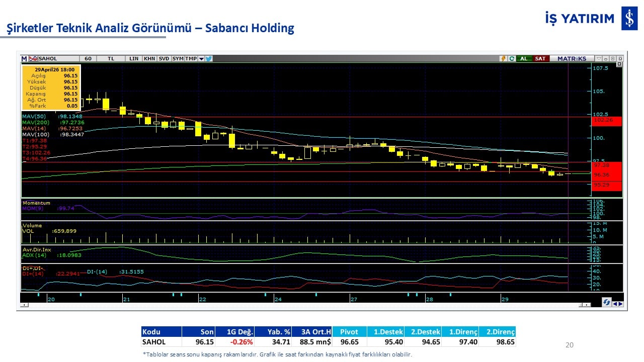Click the Twitter bird icon
Image resolution: width=644 pixels, height=362 pixels.
(209, 59)
